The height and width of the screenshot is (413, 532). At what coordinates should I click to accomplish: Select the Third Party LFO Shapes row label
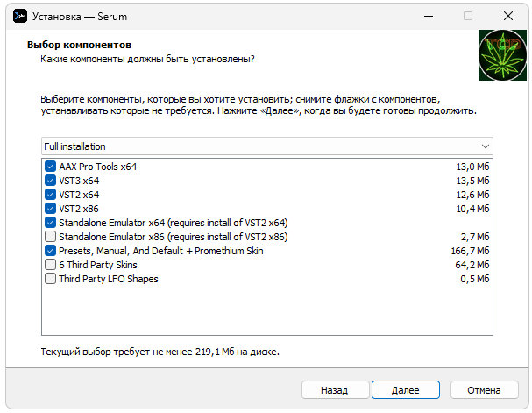pyautogui.click(x=108, y=279)
